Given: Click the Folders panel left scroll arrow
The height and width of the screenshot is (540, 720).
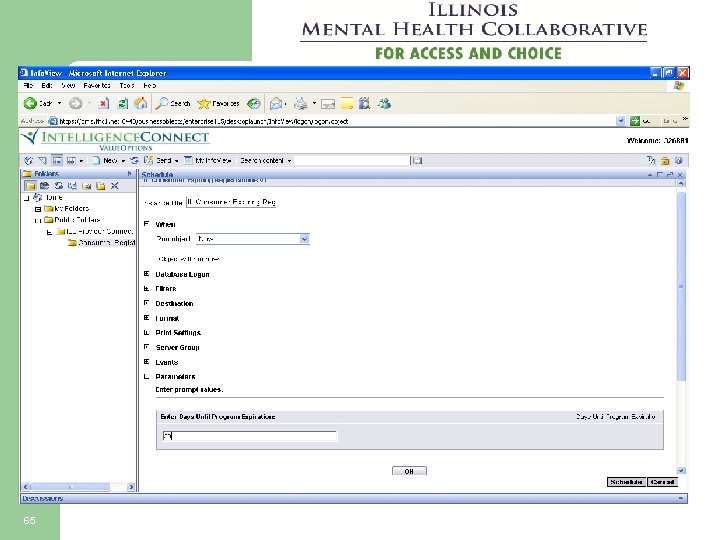Looking at the screenshot, I should pos(26,487).
